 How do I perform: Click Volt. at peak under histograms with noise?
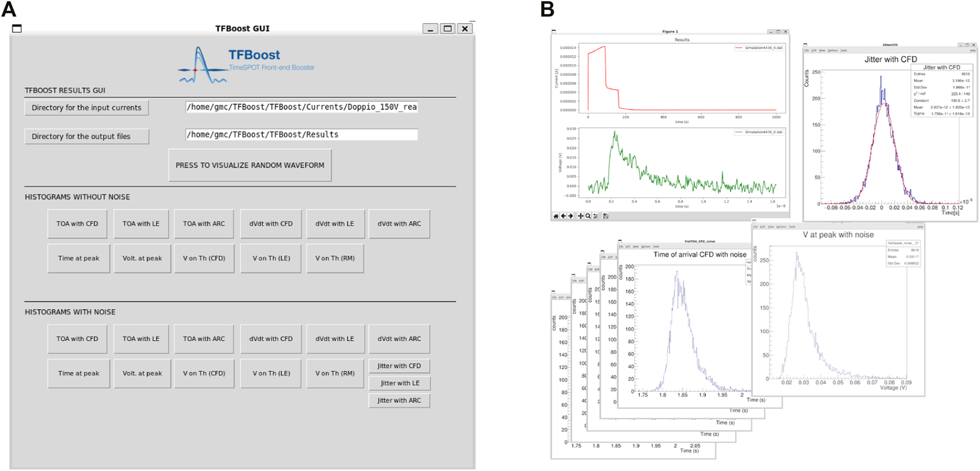coord(142,374)
